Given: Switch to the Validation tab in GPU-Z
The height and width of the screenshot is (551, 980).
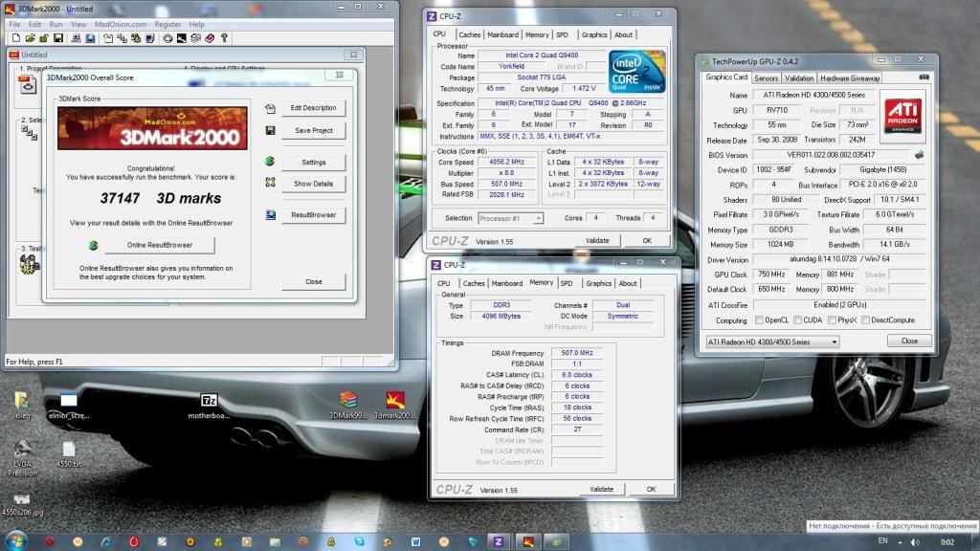Looking at the screenshot, I should tap(799, 78).
